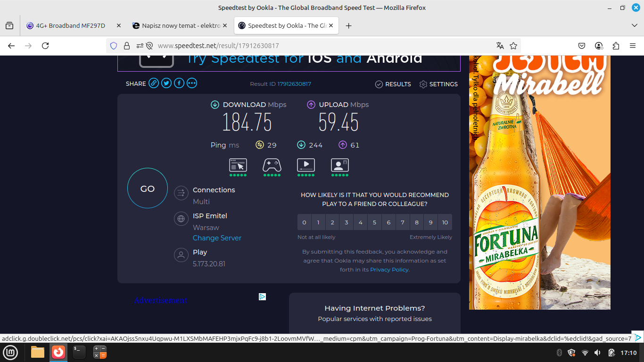Screen dimensions: 644x362
Task: Open a new browser tab
Action: click(x=349, y=26)
